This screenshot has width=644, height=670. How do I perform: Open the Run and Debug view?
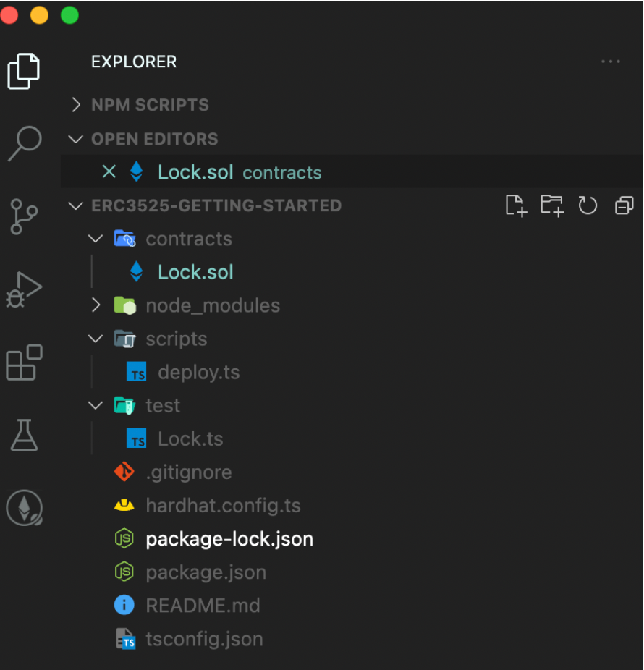coord(24,289)
